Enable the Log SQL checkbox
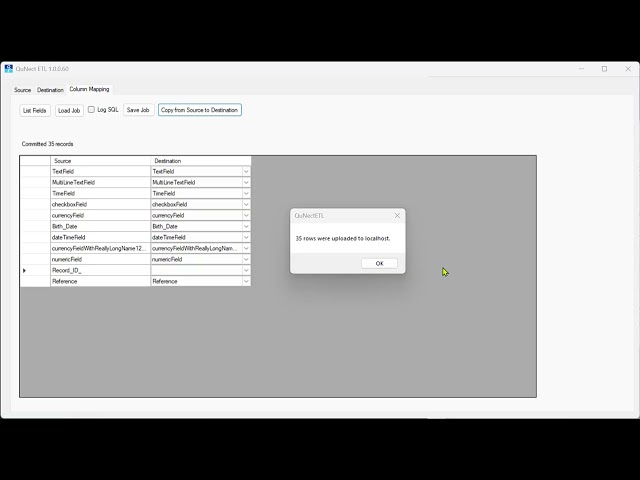The image size is (640, 480). pos(91,109)
